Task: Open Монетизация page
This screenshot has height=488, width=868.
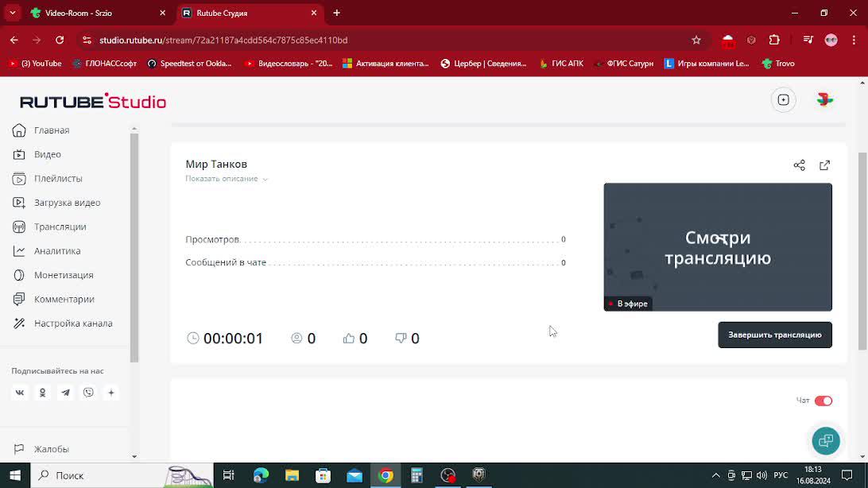Action: [x=52, y=275]
